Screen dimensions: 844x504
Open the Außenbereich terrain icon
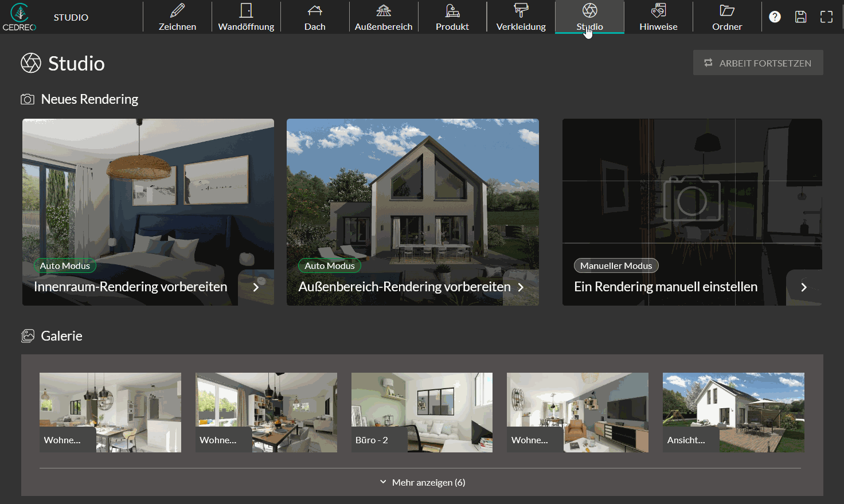point(384,10)
